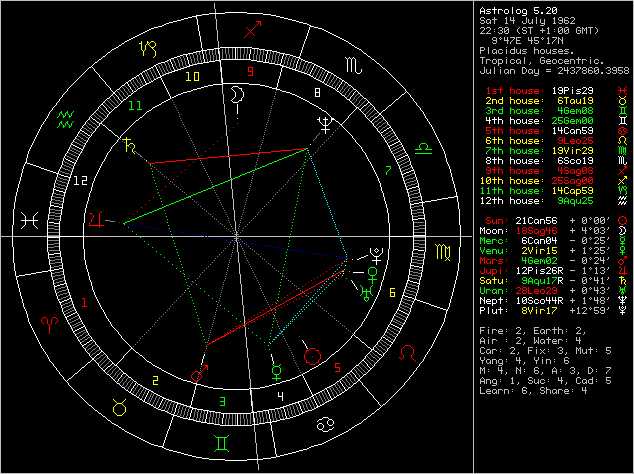Click the Saturn symbol in the chart wheel

pos(129,145)
